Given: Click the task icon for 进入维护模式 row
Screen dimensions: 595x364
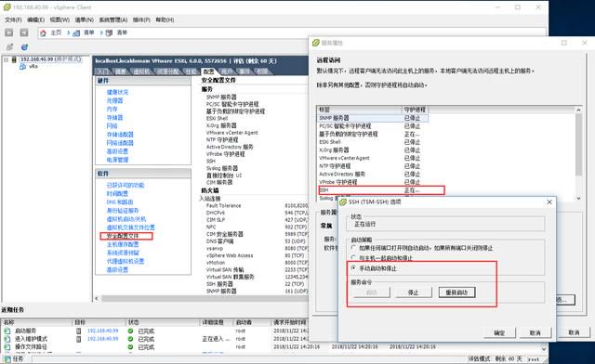Looking at the screenshot, I should (x=7, y=339).
